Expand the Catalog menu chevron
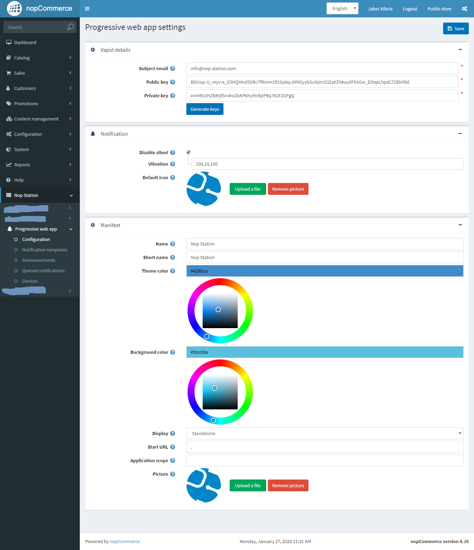 coord(70,58)
